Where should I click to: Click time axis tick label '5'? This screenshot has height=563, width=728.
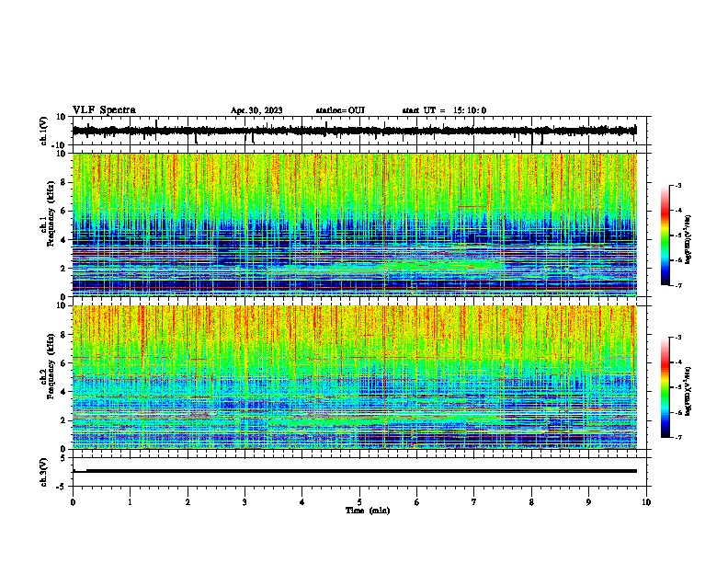[x=359, y=501]
